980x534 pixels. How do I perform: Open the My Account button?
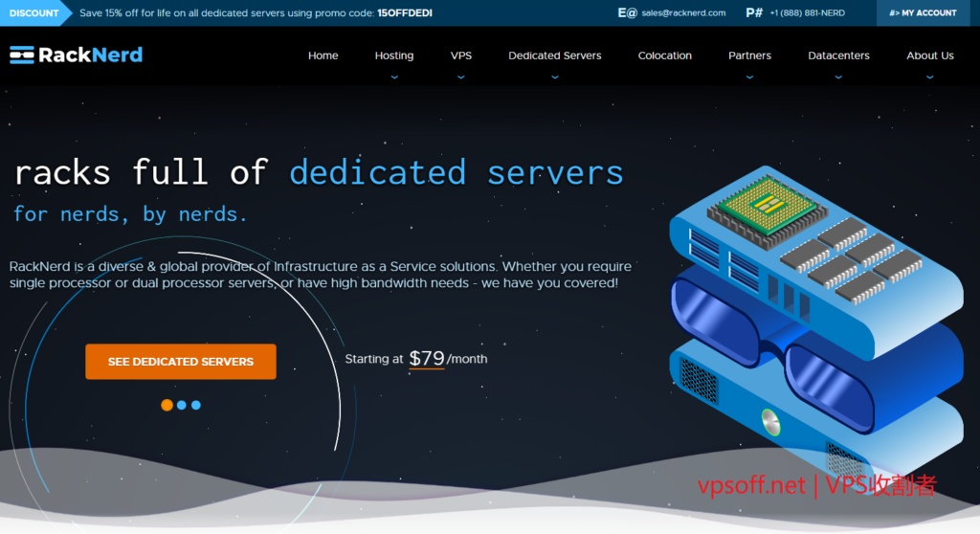923,13
